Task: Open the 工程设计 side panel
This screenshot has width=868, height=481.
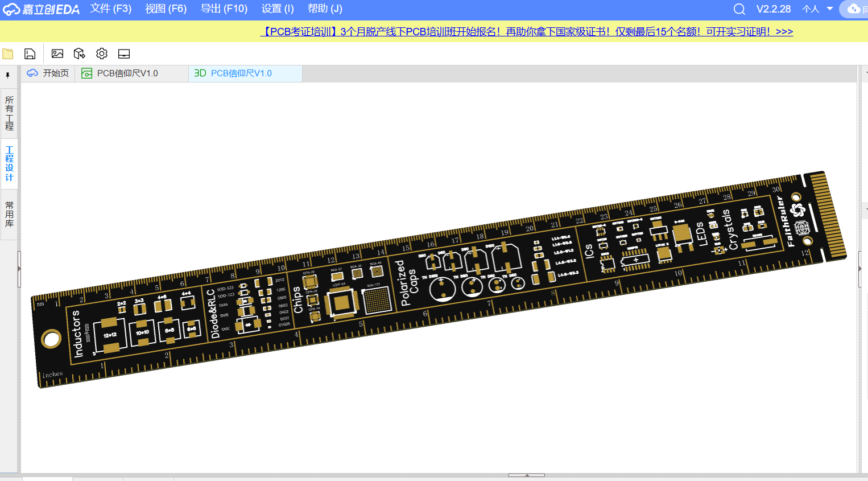Action: click(x=9, y=163)
